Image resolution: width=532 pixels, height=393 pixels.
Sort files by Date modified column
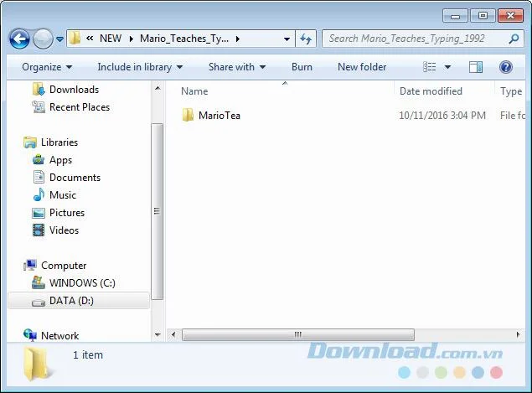coord(431,91)
